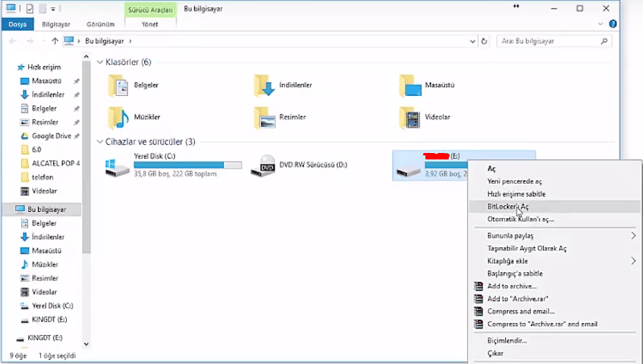Click the refresh button beside address bar
This screenshot has height=364, width=643.
[x=483, y=40]
